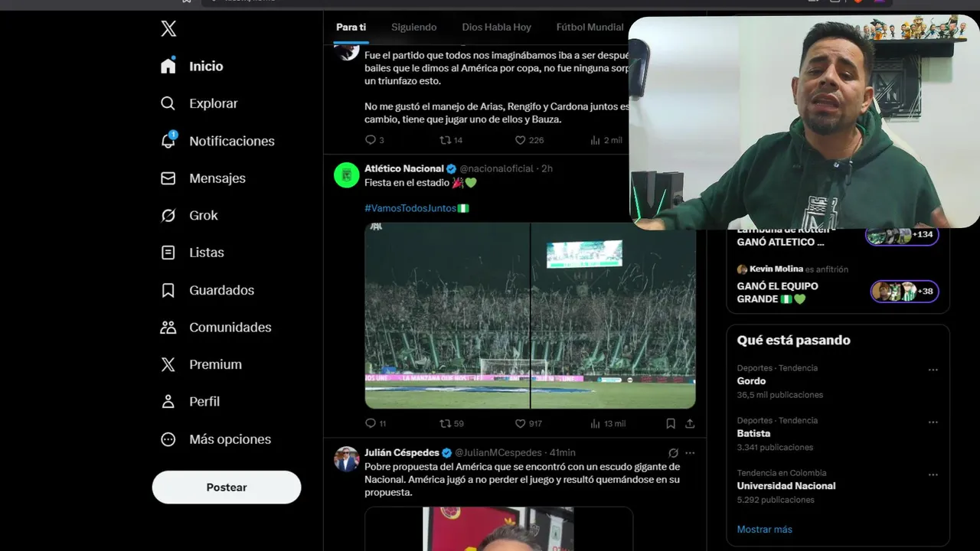Click the Qué está pasando heading
This screenshot has width=980, height=551.
(793, 341)
